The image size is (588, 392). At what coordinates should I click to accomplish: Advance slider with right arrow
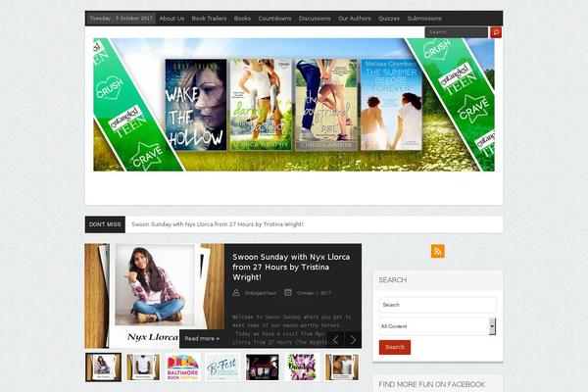[x=353, y=340]
